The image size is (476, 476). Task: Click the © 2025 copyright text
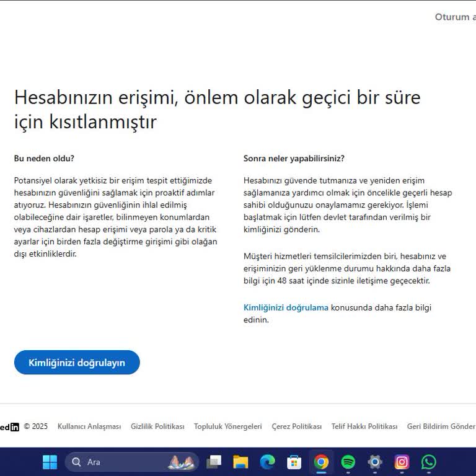[x=36, y=426]
